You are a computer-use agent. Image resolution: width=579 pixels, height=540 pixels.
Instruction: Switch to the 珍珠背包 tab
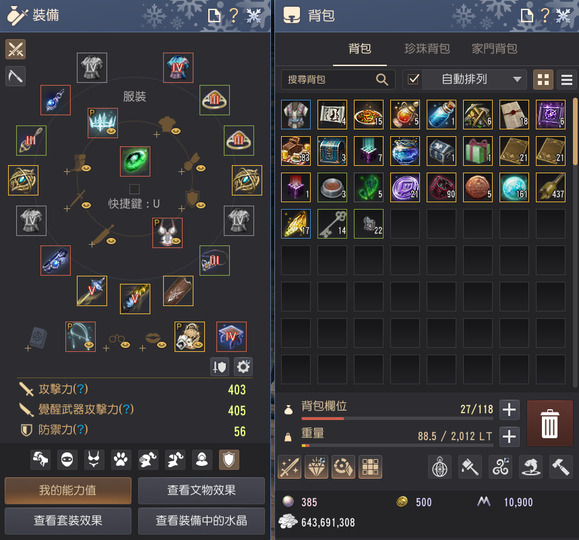click(x=427, y=49)
